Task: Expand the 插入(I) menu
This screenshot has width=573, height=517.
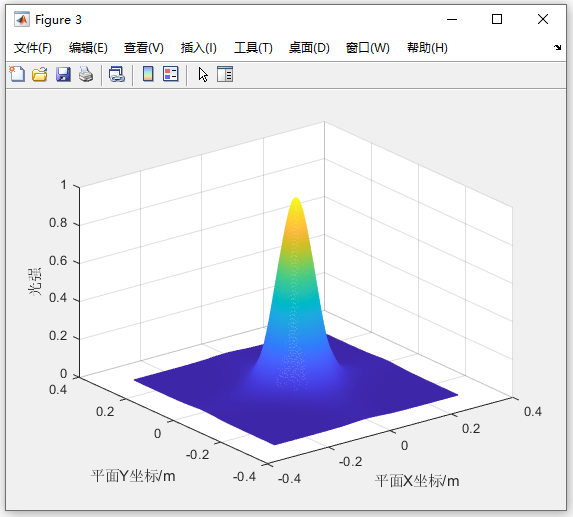Action: click(199, 48)
